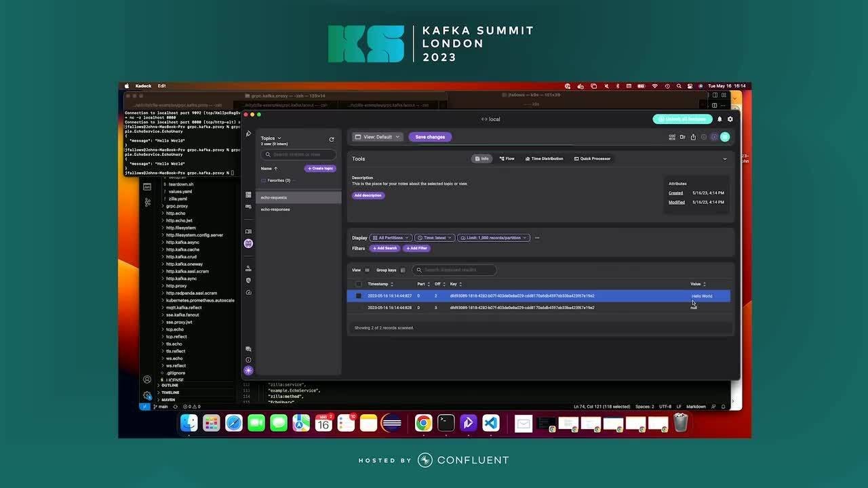Open VS Code accounts icon
Viewport: 868px width, 488px height.
pos(147,380)
